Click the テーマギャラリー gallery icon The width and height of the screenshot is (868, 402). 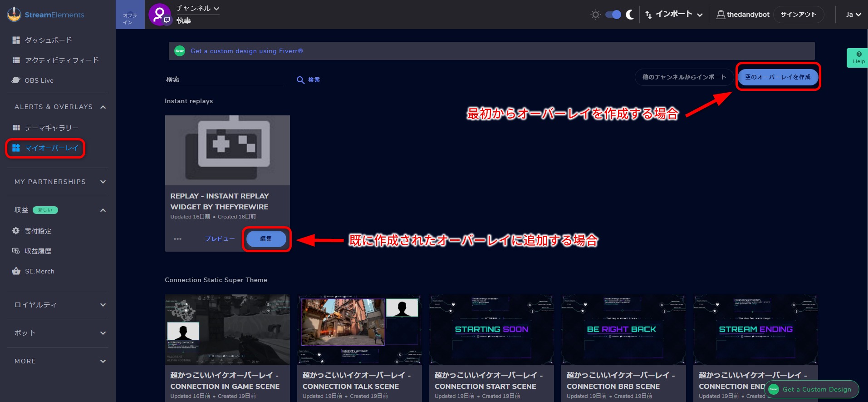(x=16, y=128)
